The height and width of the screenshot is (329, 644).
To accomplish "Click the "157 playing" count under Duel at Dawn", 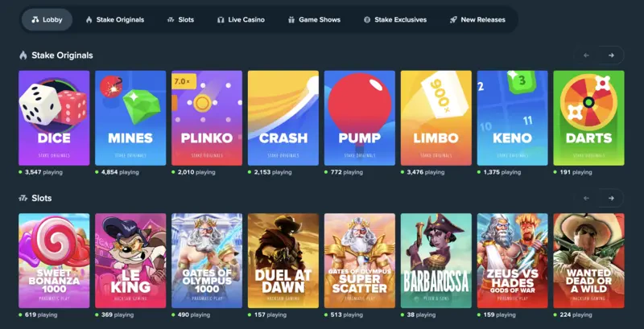I will (x=270, y=315).
